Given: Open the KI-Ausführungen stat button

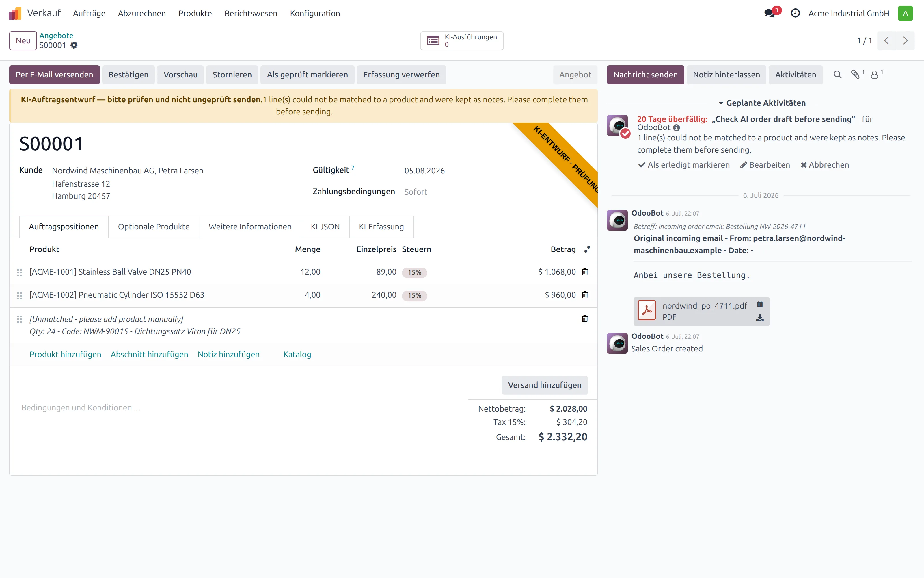Looking at the screenshot, I should (x=462, y=40).
